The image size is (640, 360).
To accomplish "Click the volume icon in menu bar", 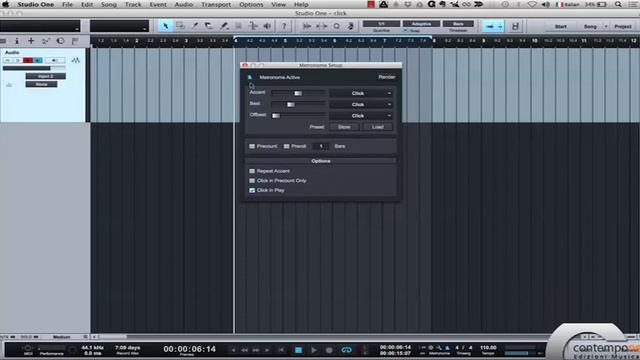I will click(x=546, y=4).
